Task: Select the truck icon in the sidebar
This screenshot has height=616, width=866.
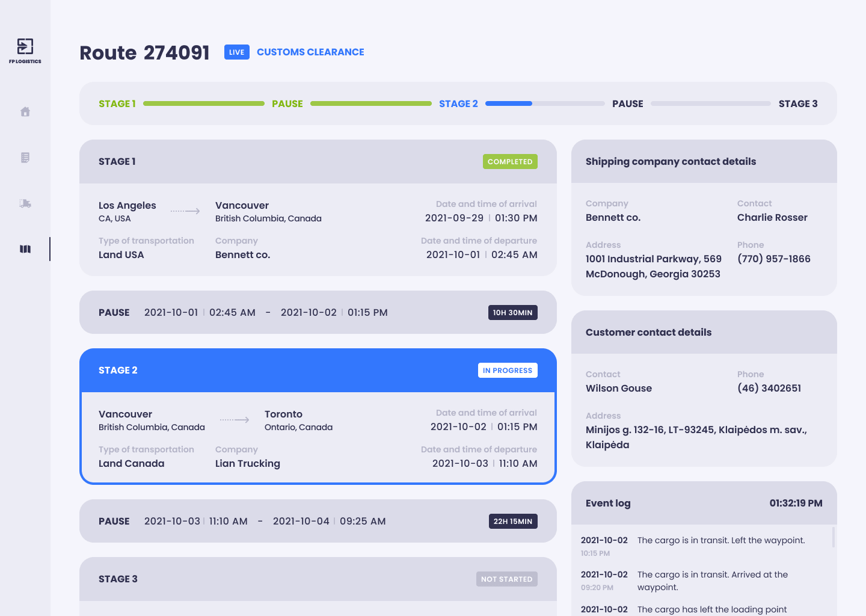Action: pyautogui.click(x=25, y=203)
